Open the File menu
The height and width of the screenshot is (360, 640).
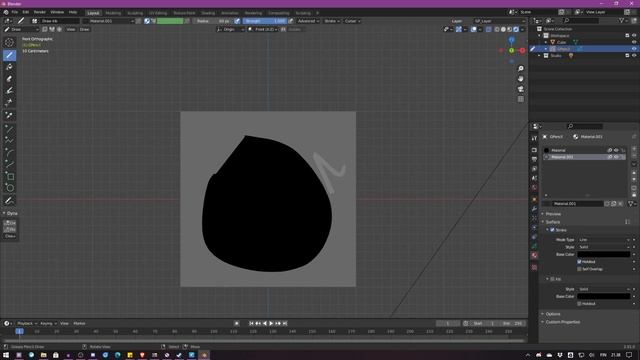[15, 12]
